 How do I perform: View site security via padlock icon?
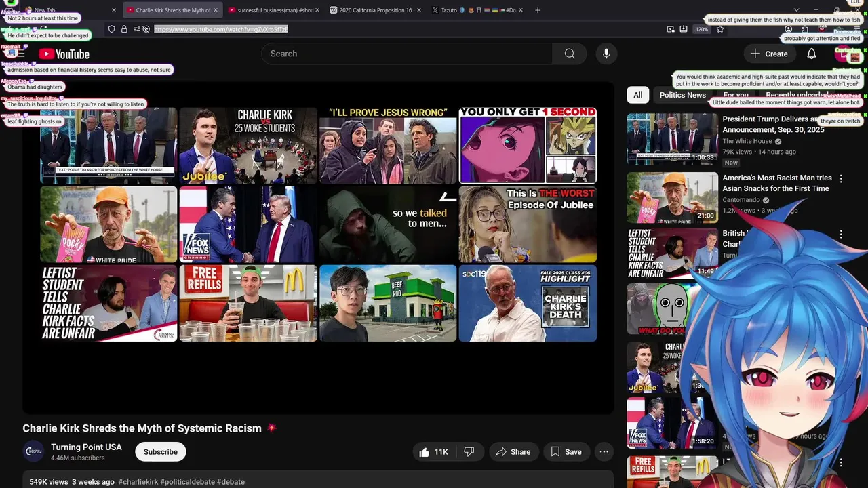pyautogui.click(x=124, y=29)
